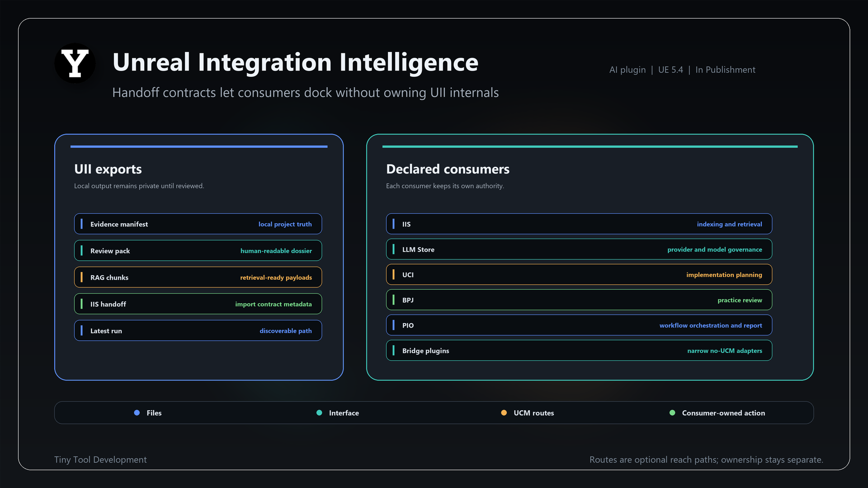Open the IIS handoff row
The height and width of the screenshot is (488, 868).
tap(198, 304)
